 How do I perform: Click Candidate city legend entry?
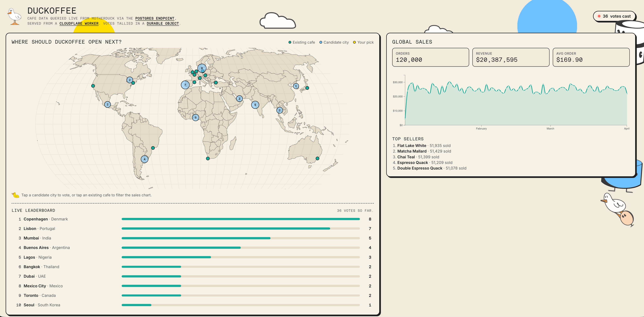tap(334, 42)
